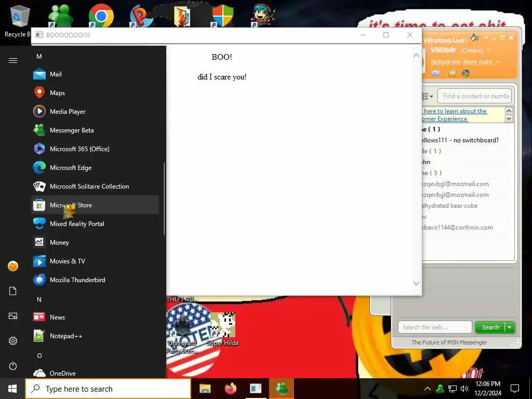Select the Messenger shortcut on the desktop
This screenshot has width=532, height=399.
pos(60,16)
